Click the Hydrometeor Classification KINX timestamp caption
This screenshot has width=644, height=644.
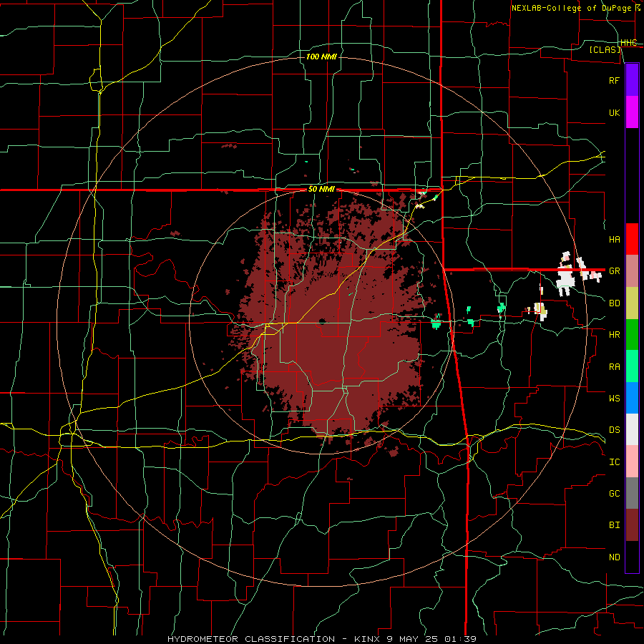pos(322,639)
